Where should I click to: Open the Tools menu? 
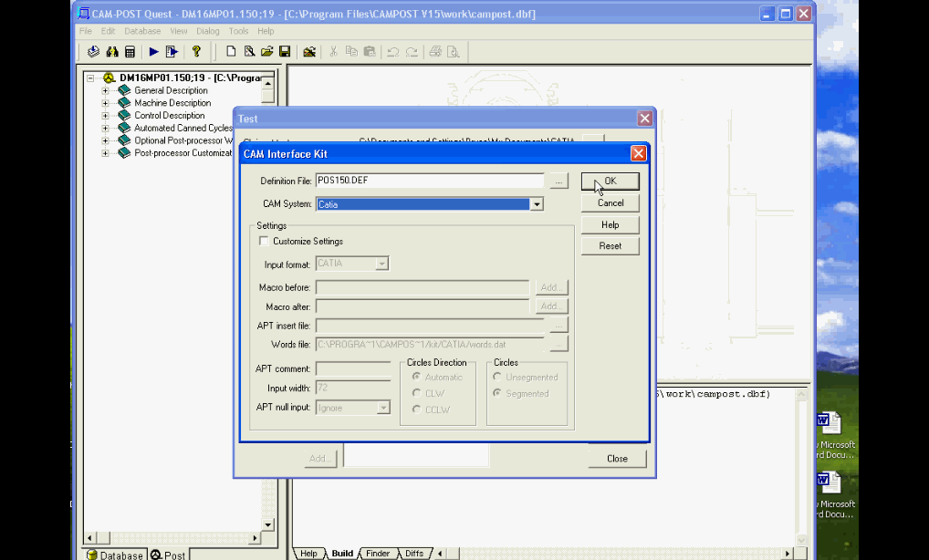[x=239, y=31]
